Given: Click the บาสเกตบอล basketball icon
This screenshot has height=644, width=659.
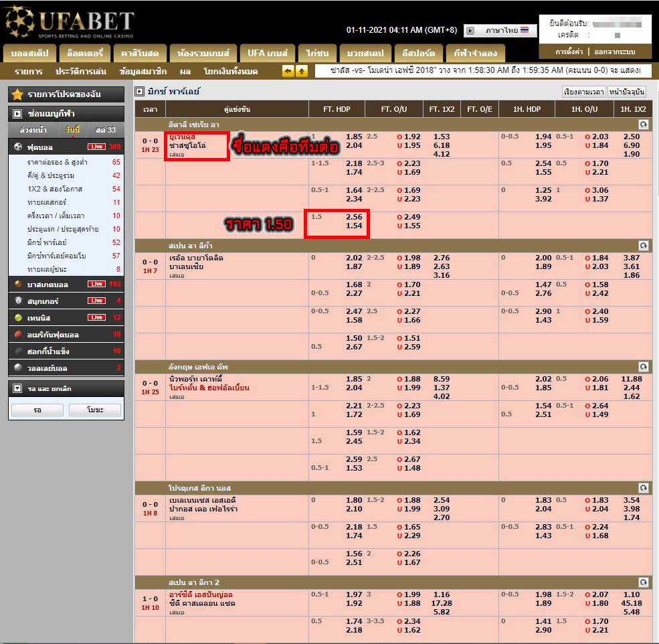Looking at the screenshot, I should 18,284.
